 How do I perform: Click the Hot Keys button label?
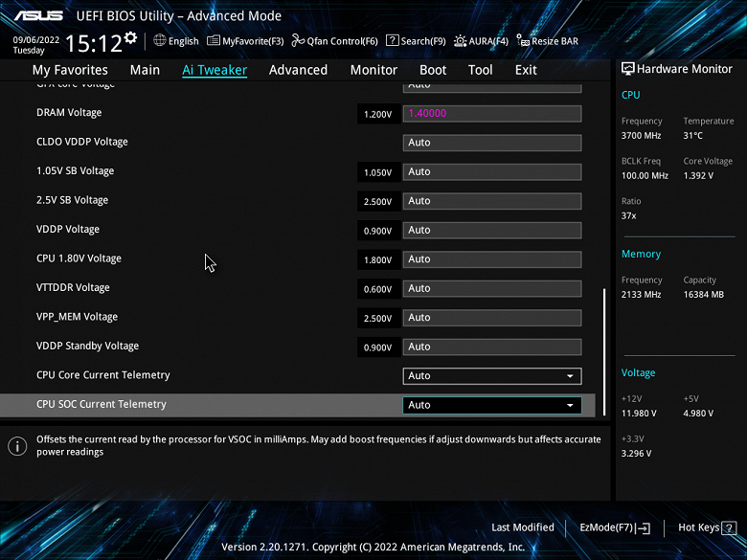(x=698, y=527)
